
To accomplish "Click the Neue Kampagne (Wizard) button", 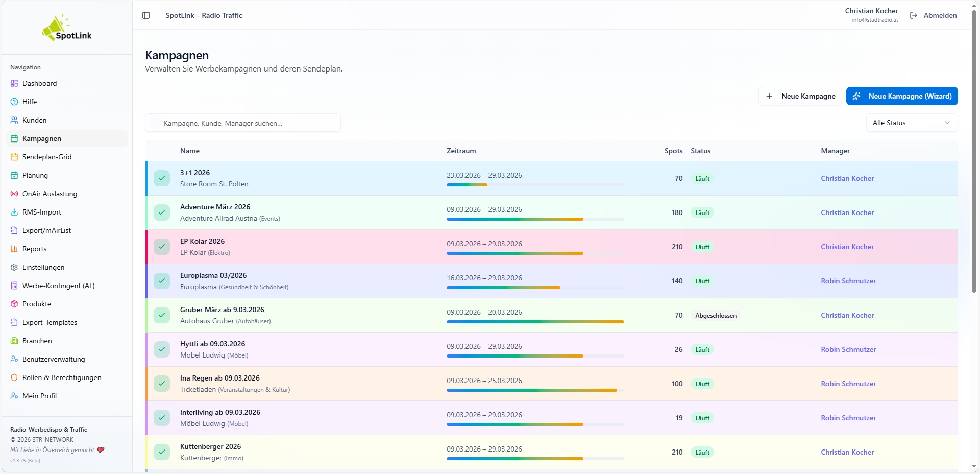I will pos(901,96).
